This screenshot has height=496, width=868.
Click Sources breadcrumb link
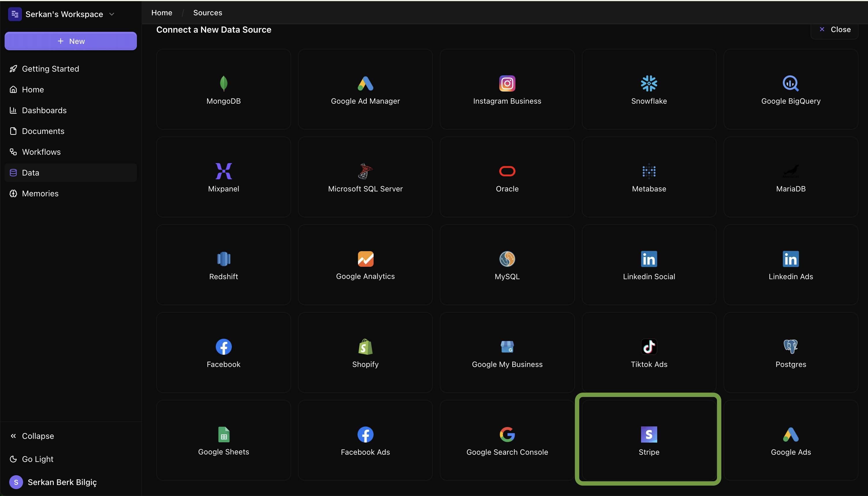pos(207,13)
